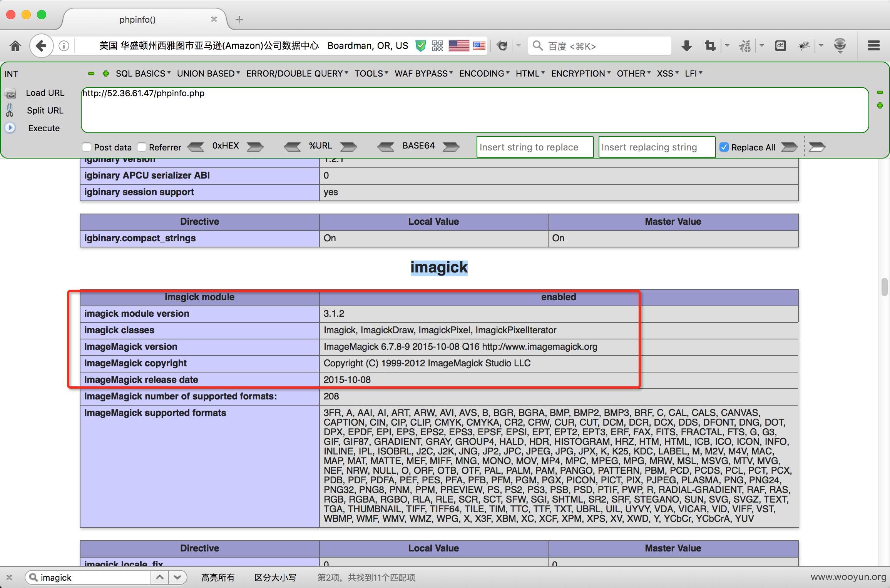Open the UNION BASED dropdown menu
Image resolution: width=890 pixels, height=588 pixels.
coord(208,73)
